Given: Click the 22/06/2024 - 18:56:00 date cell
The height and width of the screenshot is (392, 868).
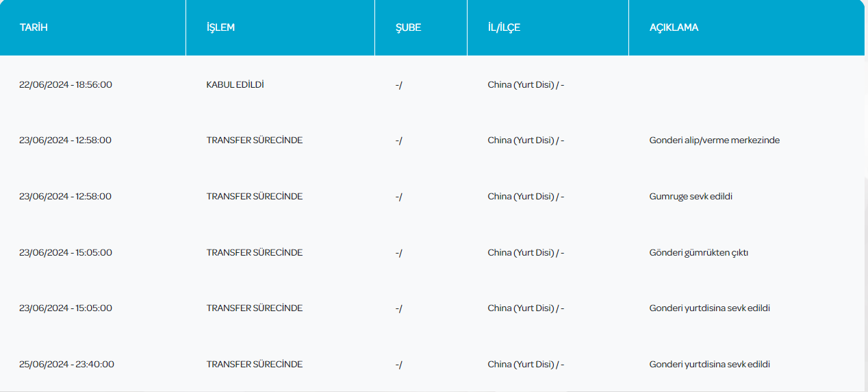Looking at the screenshot, I should (x=66, y=85).
